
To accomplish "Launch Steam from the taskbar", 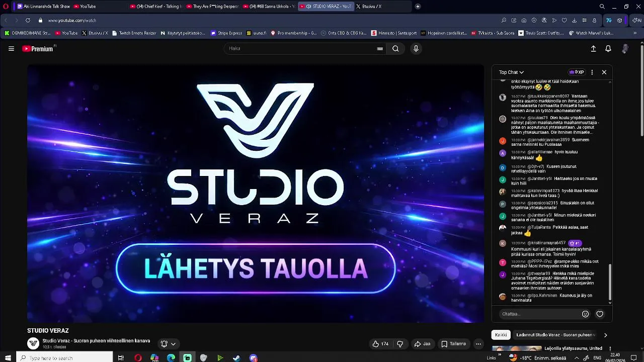I will click(236, 358).
